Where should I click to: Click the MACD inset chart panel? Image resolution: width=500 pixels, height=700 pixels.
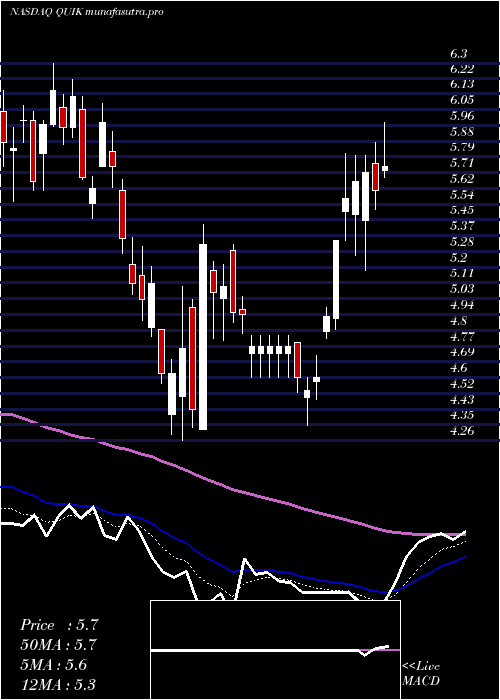tap(275, 650)
